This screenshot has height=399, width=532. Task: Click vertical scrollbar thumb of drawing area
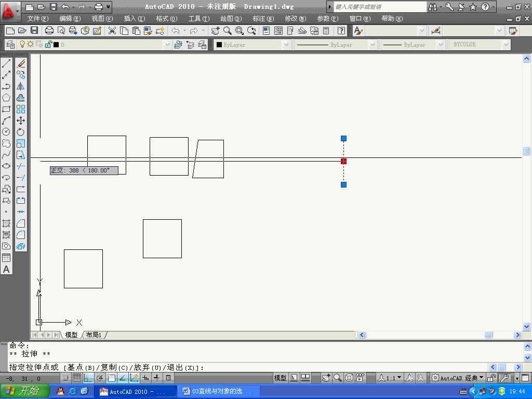tap(526, 151)
